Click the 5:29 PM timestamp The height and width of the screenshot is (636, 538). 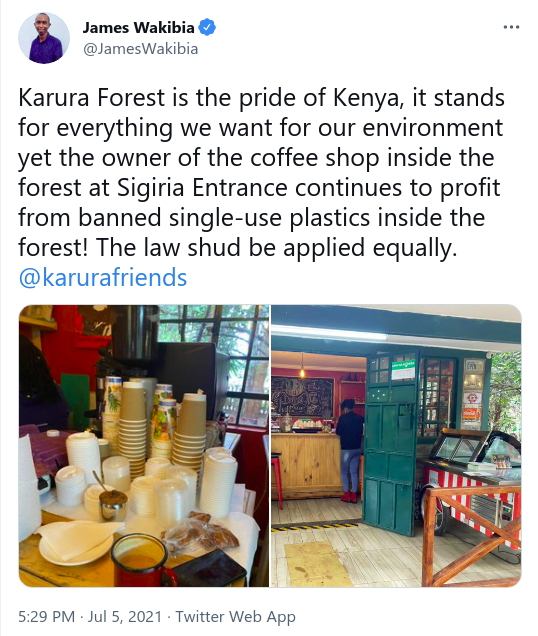(x=47, y=617)
